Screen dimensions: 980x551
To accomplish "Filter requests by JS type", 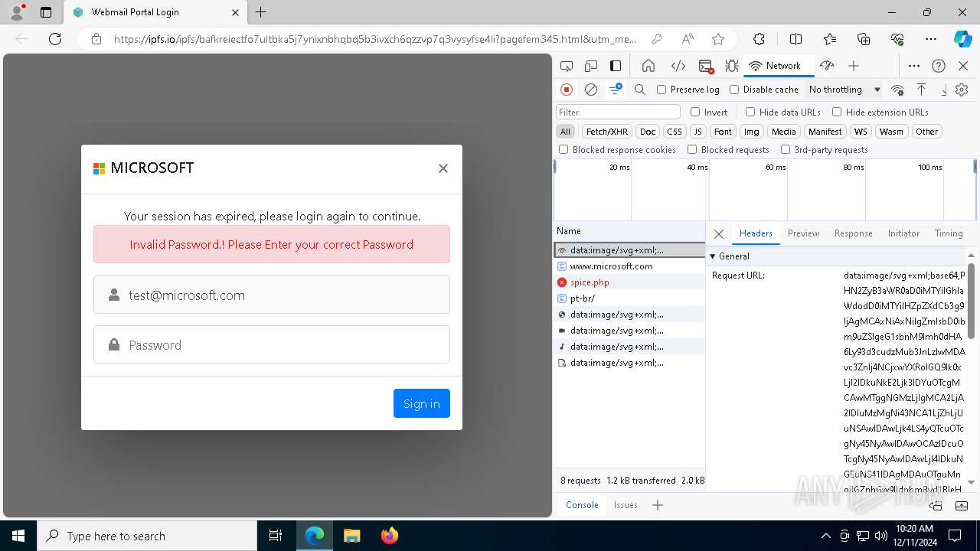I will pos(697,132).
